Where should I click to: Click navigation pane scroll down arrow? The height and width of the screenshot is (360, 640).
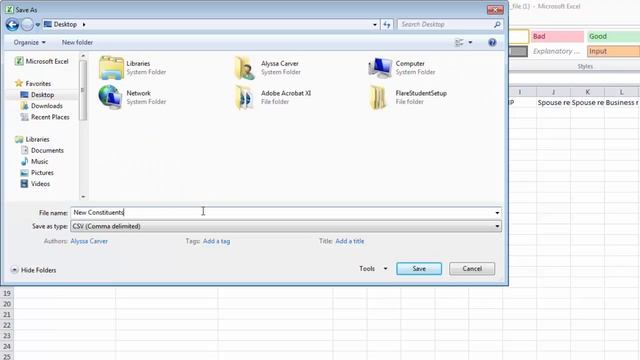tap(83, 197)
